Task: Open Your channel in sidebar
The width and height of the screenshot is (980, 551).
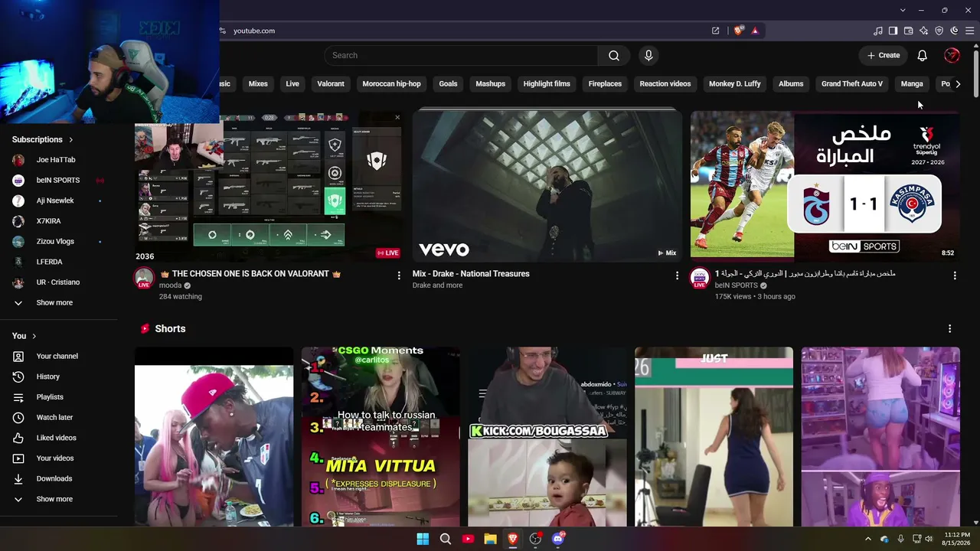Action: pyautogui.click(x=59, y=356)
